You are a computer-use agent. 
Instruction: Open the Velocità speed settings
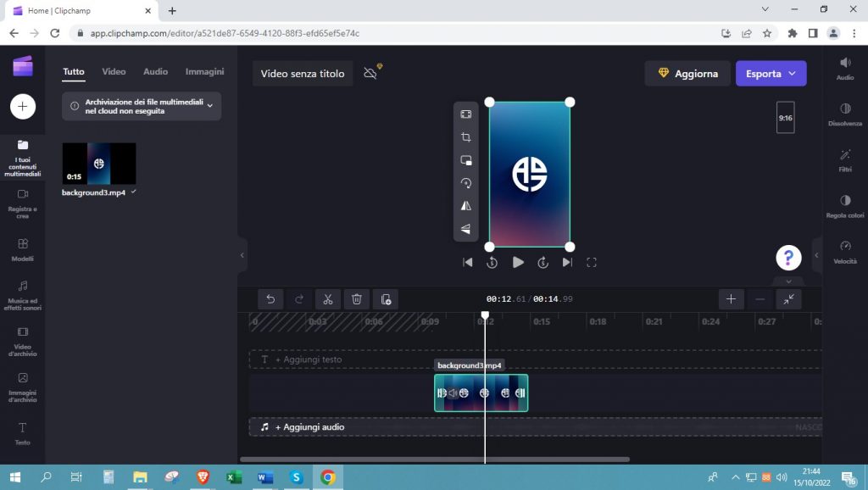(845, 251)
